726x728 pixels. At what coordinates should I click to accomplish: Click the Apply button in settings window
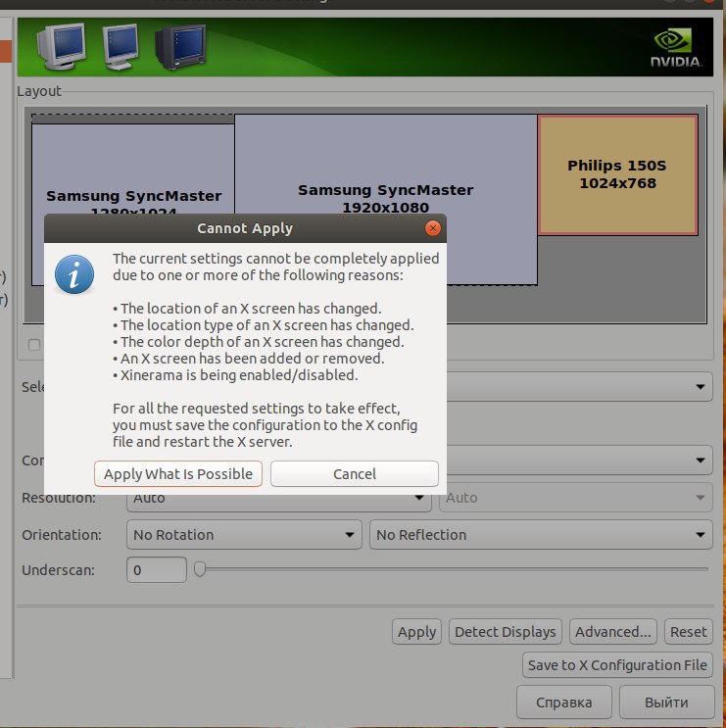tap(416, 631)
